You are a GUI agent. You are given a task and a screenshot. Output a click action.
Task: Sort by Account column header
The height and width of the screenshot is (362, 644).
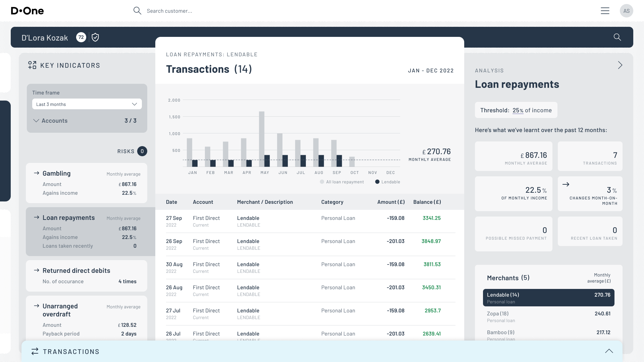pyautogui.click(x=203, y=202)
